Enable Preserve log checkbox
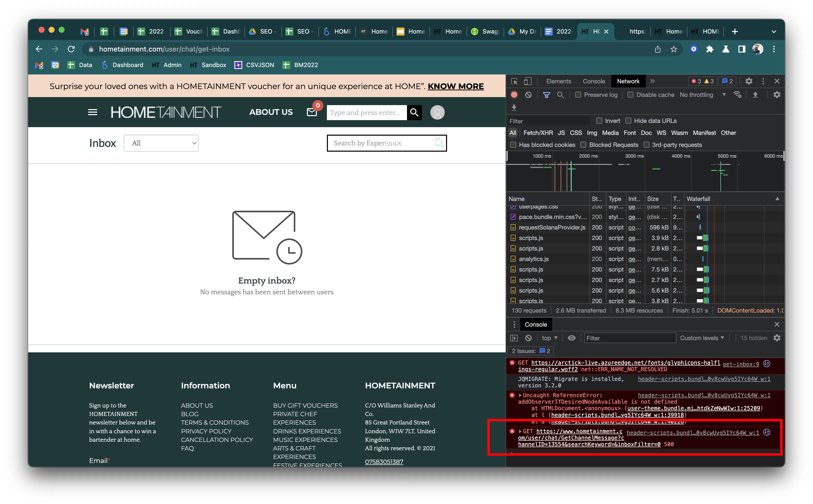 [578, 95]
